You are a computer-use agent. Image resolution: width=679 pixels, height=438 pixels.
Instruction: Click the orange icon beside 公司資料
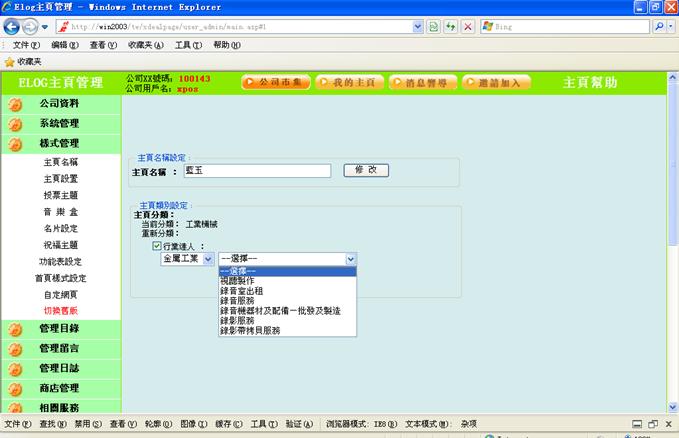pyautogui.click(x=15, y=104)
